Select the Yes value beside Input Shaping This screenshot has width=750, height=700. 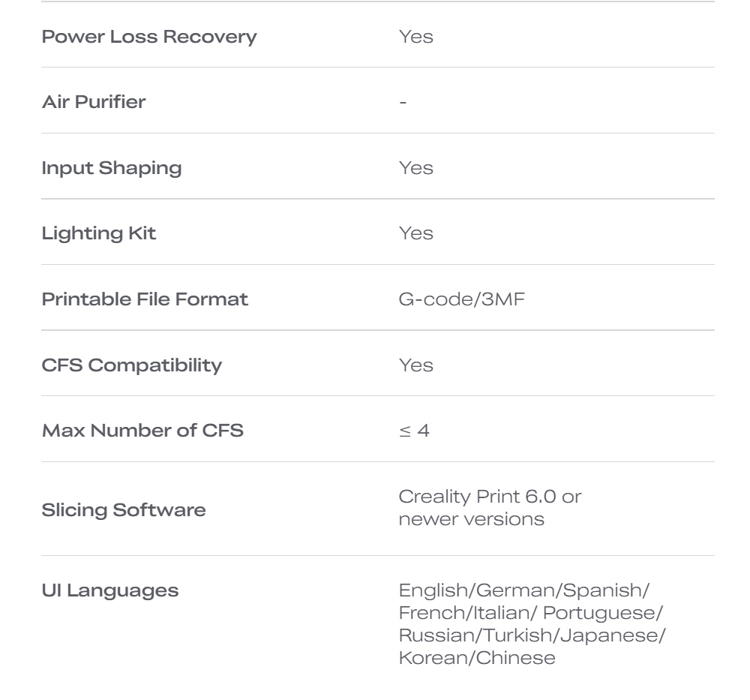coord(415,168)
